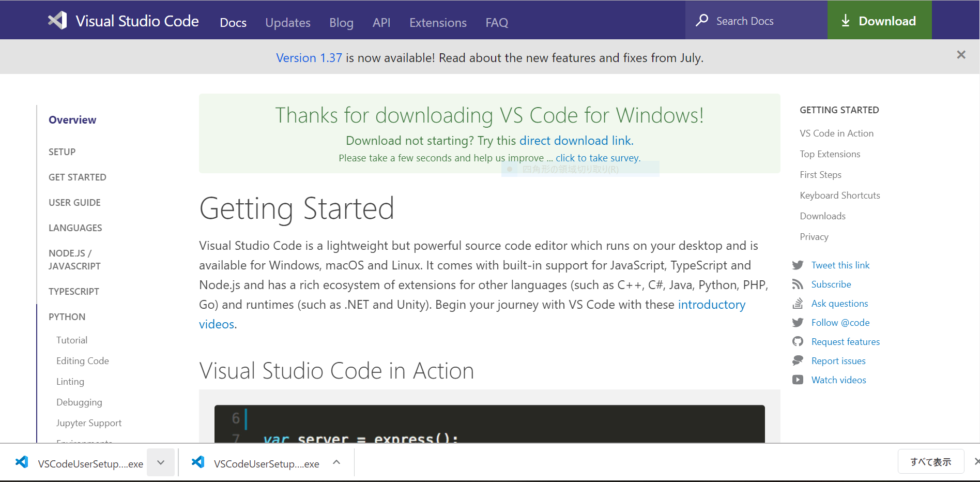The image size is (980, 482).
Task: Open Editing Code under Python
Action: click(x=83, y=361)
